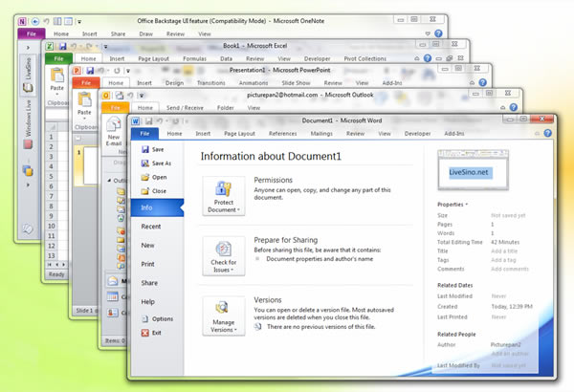
Task: Click the red Exit icon in Word
Action: (143, 333)
